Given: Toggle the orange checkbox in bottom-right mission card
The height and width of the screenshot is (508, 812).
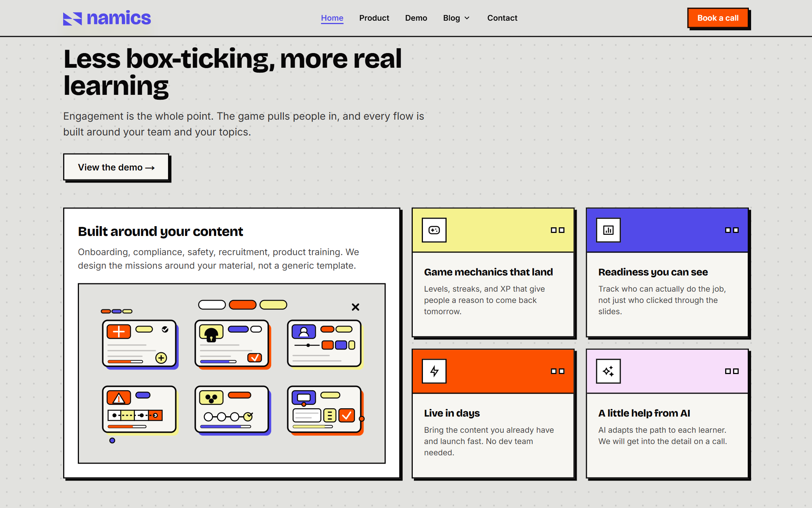Looking at the screenshot, I should tap(347, 415).
